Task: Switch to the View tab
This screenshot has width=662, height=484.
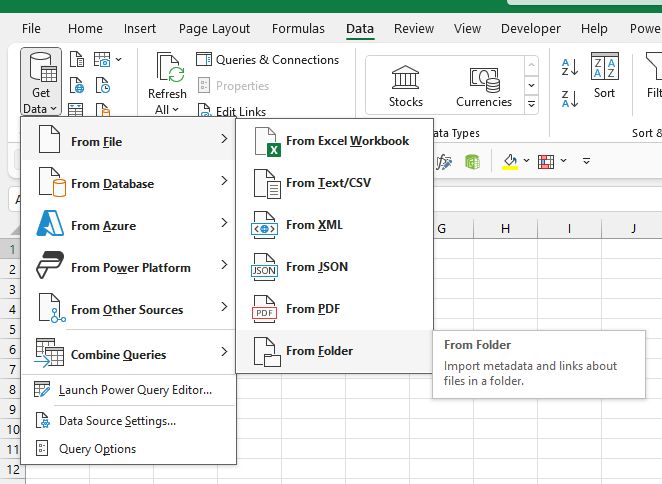Action: (467, 29)
